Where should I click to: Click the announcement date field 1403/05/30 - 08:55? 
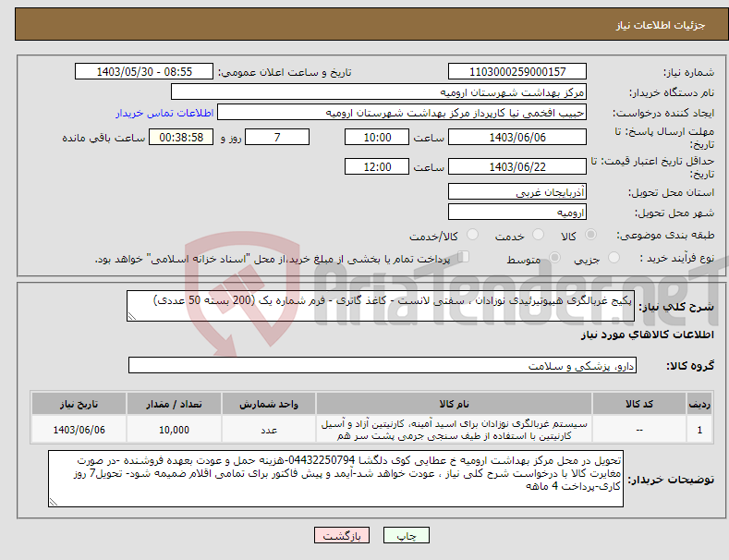(144, 72)
